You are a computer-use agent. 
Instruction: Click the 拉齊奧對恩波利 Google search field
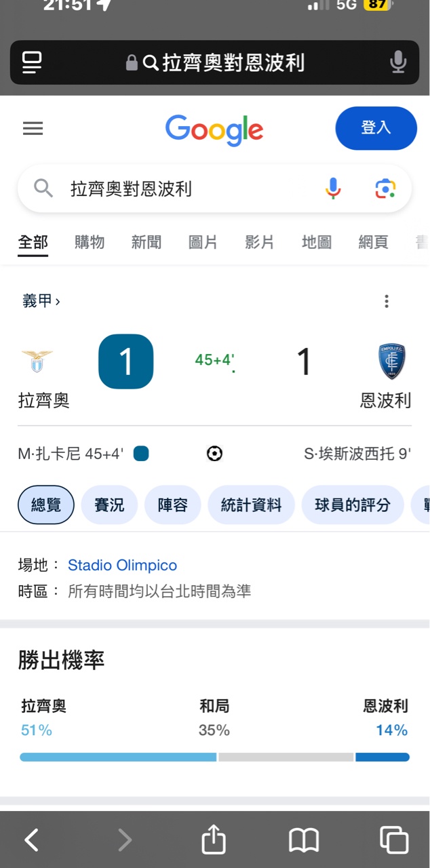pyautogui.click(x=183, y=189)
